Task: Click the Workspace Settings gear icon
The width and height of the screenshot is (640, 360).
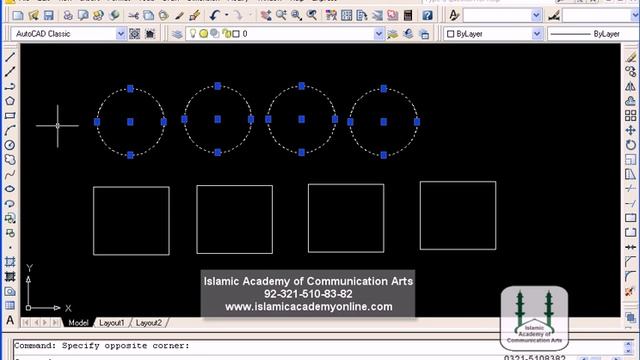Action: point(135,34)
